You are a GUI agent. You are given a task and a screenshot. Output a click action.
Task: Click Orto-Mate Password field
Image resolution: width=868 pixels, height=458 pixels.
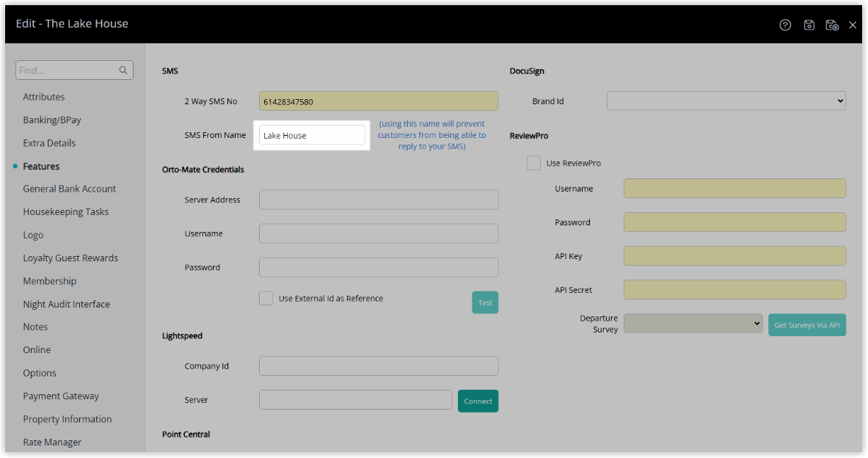(379, 267)
